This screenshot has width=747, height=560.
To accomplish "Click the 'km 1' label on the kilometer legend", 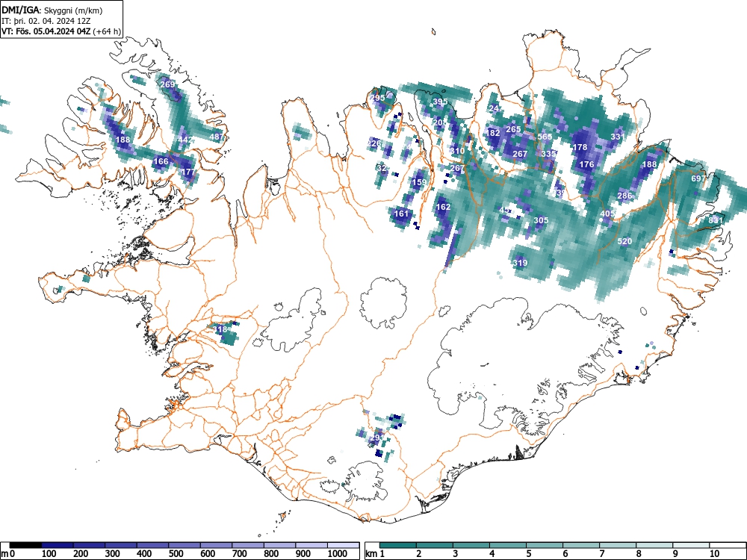I will (x=375, y=554).
